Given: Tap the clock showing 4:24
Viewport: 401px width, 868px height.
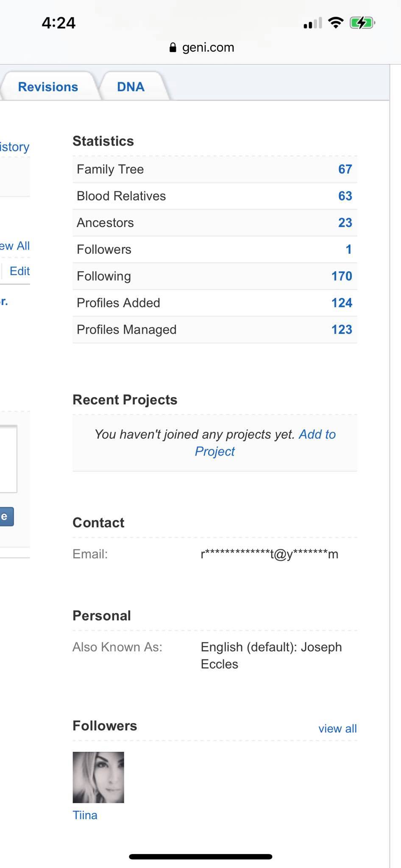Looking at the screenshot, I should pyautogui.click(x=58, y=23).
